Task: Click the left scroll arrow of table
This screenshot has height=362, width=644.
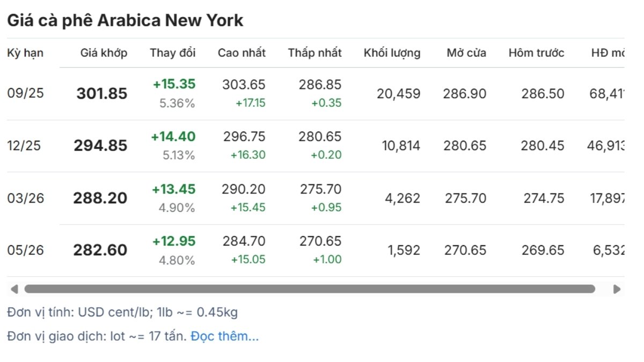Action: click(x=14, y=289)
